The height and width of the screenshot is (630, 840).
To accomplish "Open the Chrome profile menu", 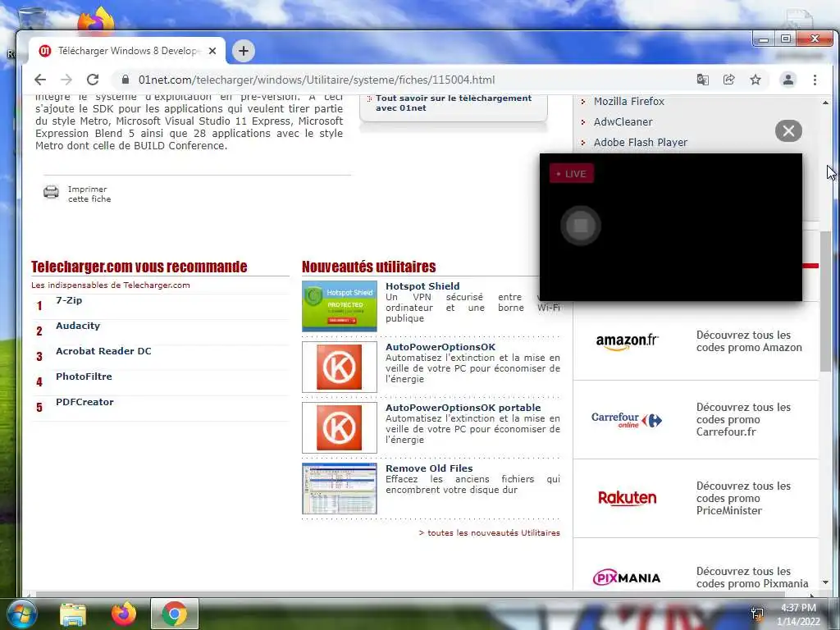I will click(x=788, y=80).
